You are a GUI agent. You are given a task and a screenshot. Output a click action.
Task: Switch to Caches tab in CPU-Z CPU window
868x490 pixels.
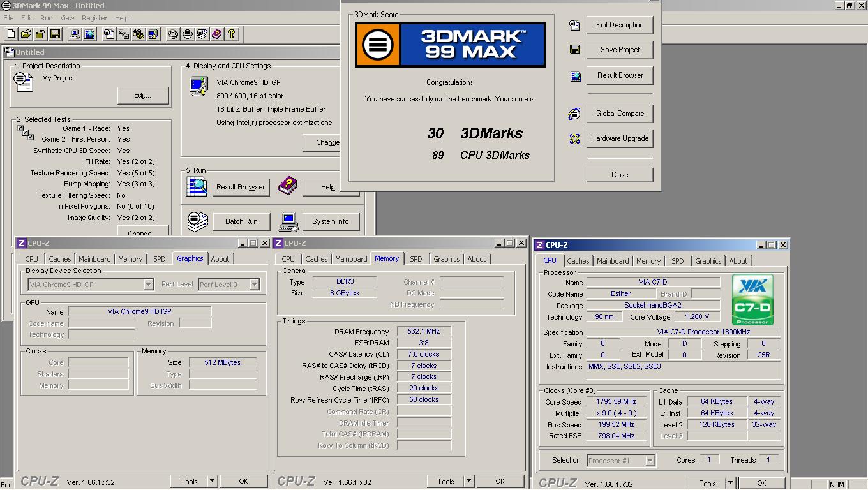(578, 261)
